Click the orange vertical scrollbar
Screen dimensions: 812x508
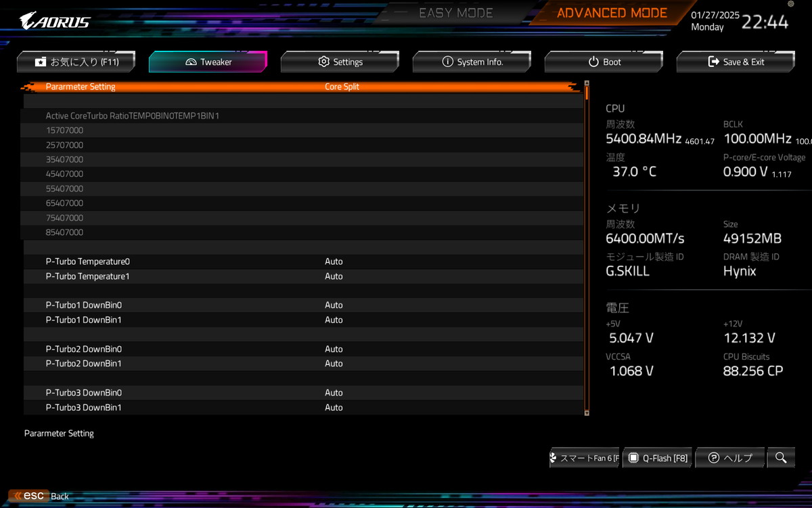(587, 247)
